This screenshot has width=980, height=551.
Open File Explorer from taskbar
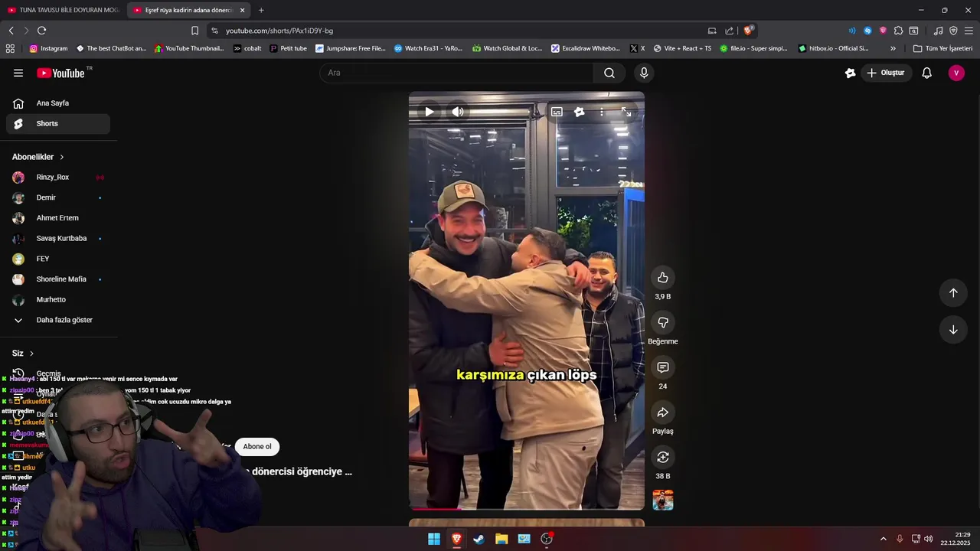pos(501,539)
